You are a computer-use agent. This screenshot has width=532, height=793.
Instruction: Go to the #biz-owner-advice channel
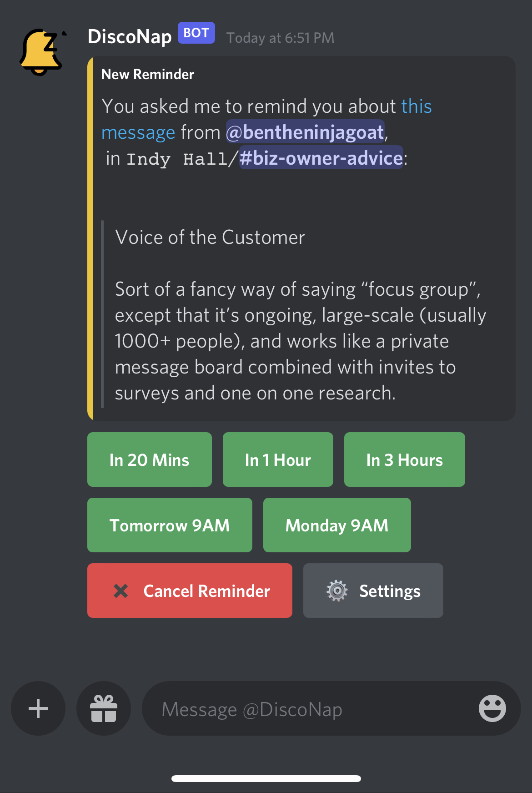tap(321, 158)
